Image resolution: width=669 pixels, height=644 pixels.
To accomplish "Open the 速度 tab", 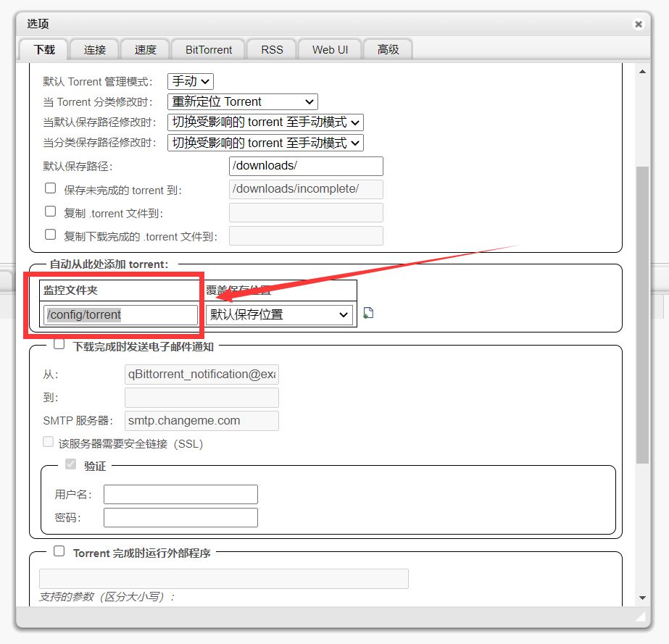I will click(145, 50).
